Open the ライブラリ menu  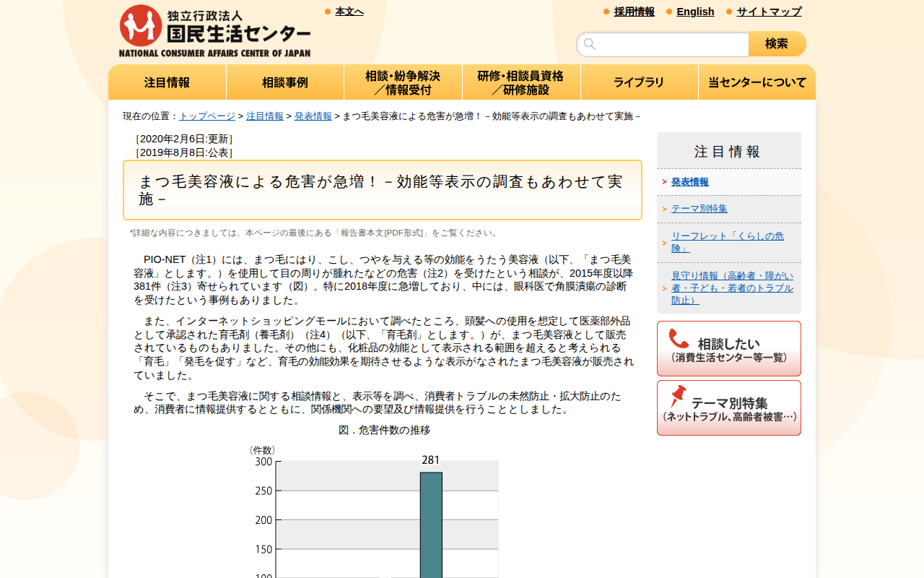pos(639,82)
